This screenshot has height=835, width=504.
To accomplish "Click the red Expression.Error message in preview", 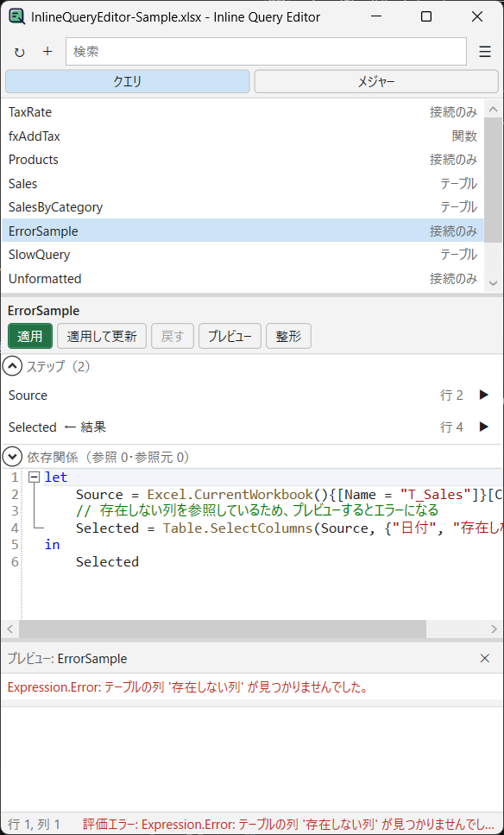I will (188, 687).
